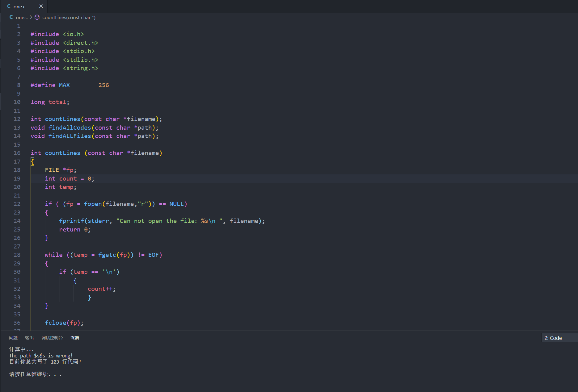Click countLines definition on line 16
Viewport: 578px width, 392px height.
pyautogui.click(x=96, y=153)
